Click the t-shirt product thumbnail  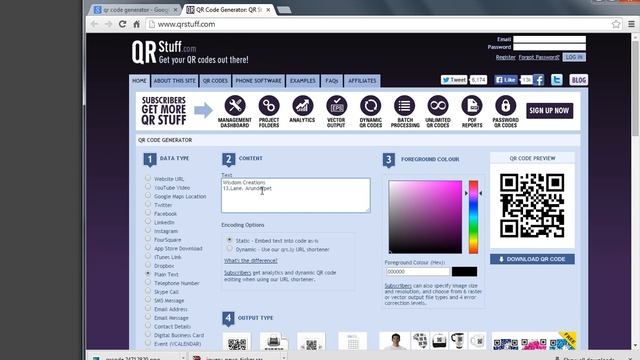395,341
